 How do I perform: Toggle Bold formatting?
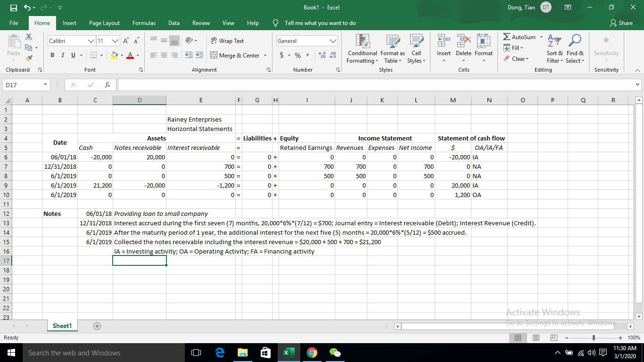(x=52, y=55)
